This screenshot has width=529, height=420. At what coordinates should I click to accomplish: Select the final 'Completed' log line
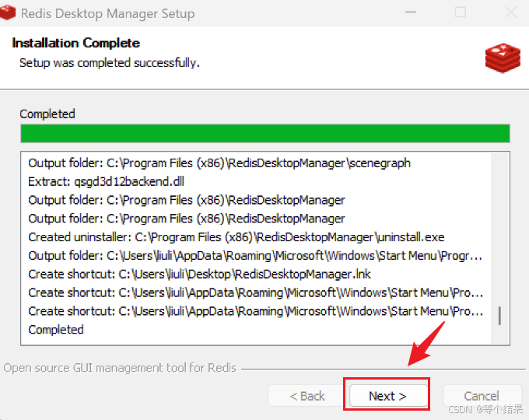pyautogui.click(x=56, y=330)
